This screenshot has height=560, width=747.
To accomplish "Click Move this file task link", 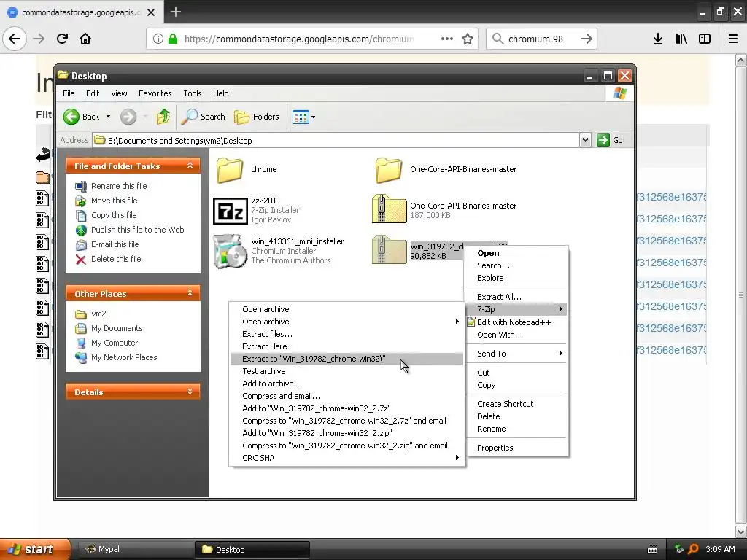I will tap(114, 201).
